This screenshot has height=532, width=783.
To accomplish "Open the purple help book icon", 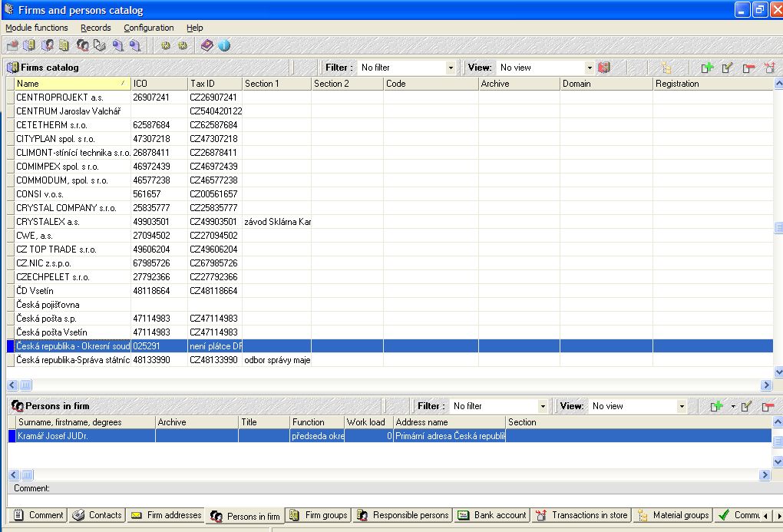I will pyautogui.click(x=206, y=45).
